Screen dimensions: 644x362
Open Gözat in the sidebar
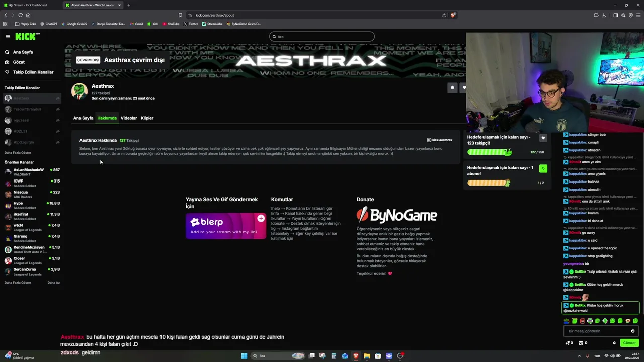[19, 62]
